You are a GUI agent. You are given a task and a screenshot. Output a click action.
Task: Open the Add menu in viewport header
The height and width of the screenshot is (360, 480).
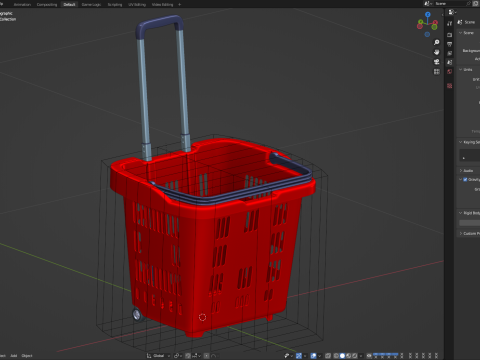coord(14,356)
